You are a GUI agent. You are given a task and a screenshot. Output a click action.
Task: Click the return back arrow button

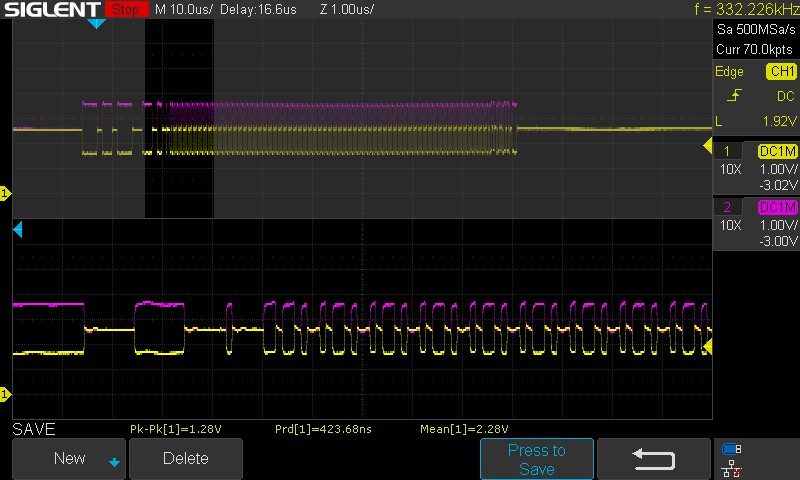click(654, 459)
